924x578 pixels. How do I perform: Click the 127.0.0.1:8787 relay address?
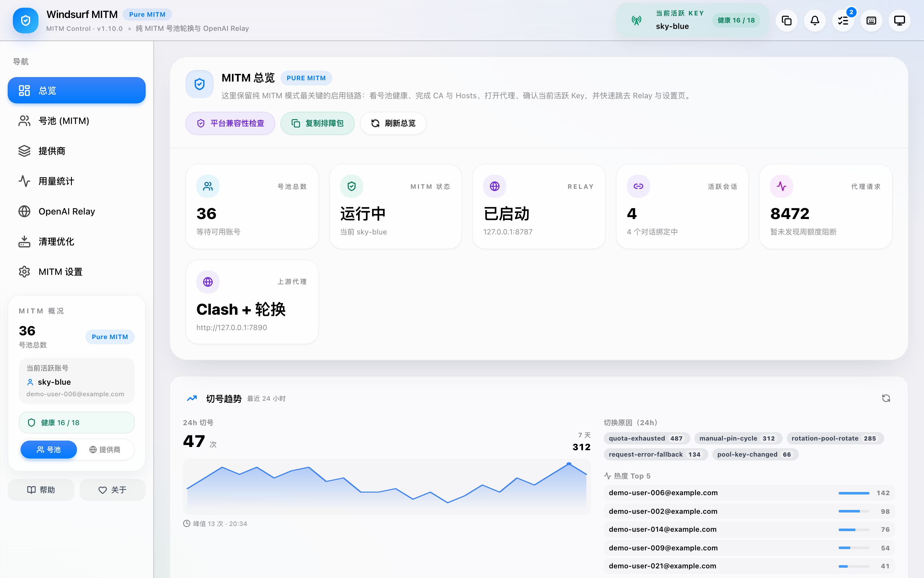508,232
